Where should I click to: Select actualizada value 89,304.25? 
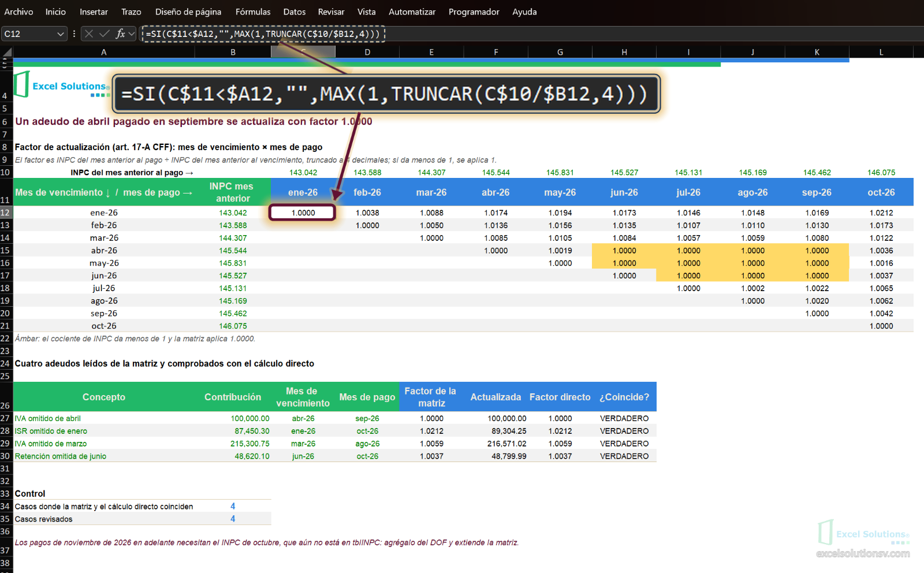pos(495,431)
